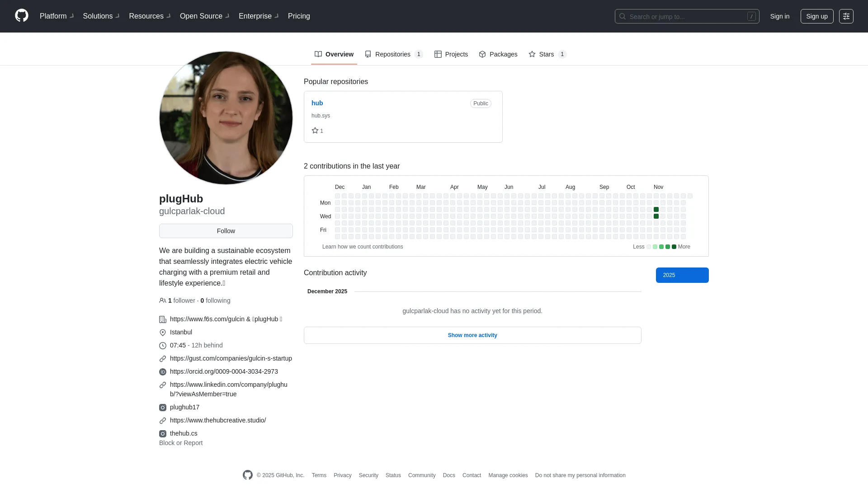868x488 pixels.
Task: Follow the plugHub user
Action: click(x=226, y=231)
